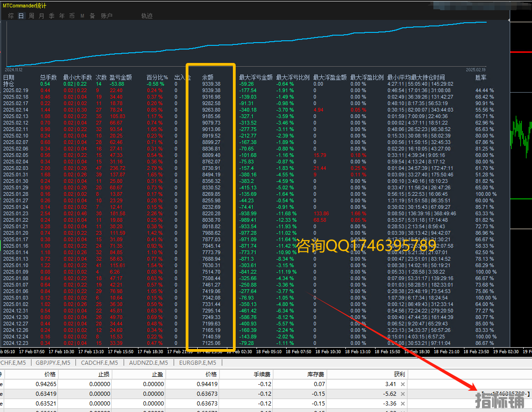Click the 90.91 % win rate value
The image size is (532, 412).
point(484,103)
